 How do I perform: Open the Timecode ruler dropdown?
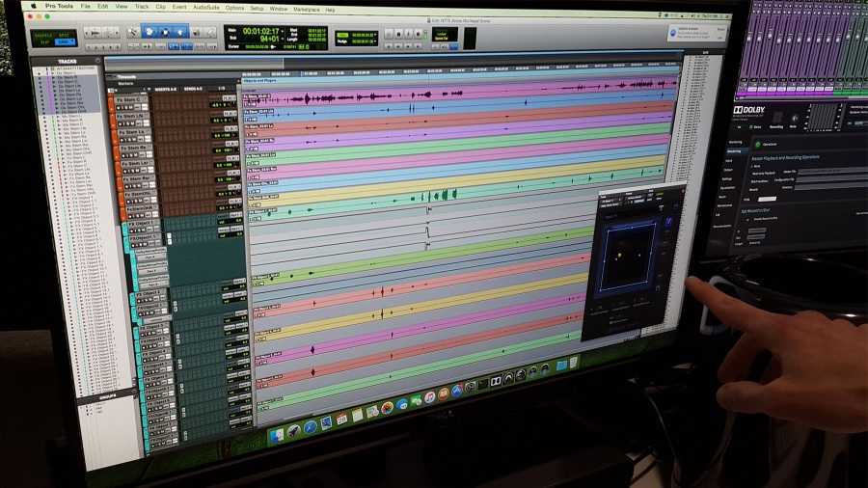[x=113, y=77]
